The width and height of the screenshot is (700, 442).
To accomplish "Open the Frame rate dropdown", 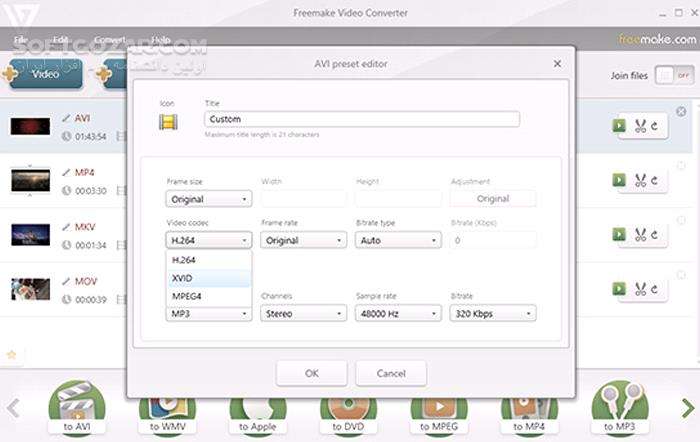I will 303,240.
